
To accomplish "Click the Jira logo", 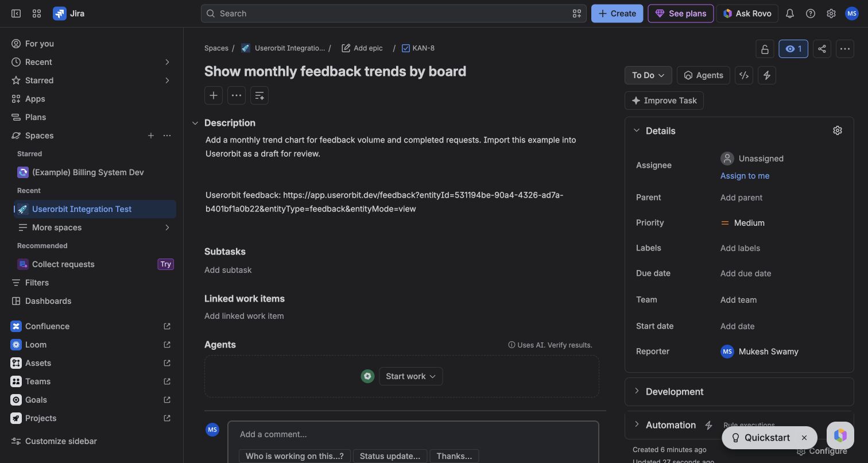I will tap(69, 13).
